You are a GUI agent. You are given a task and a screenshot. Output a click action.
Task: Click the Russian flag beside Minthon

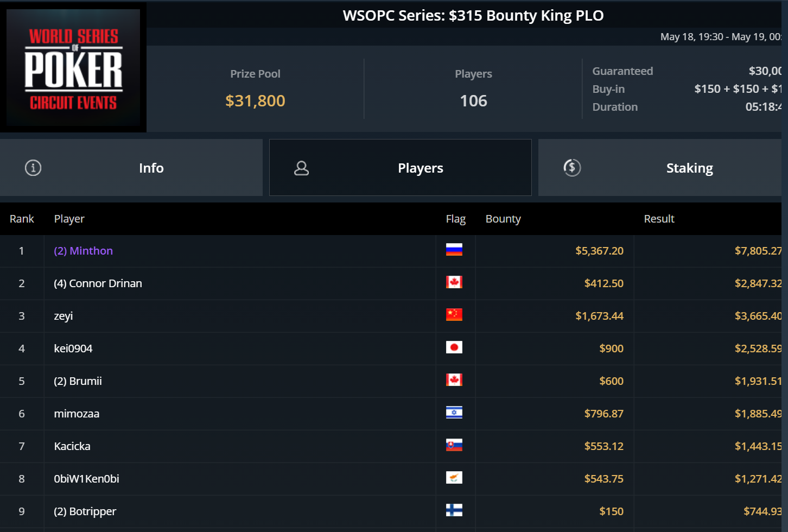point(454,250)
